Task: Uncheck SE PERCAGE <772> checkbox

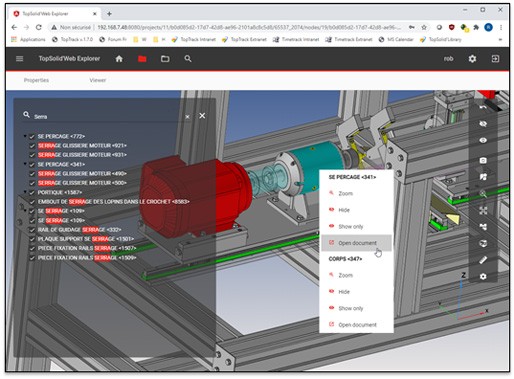Action: point(32,137)
